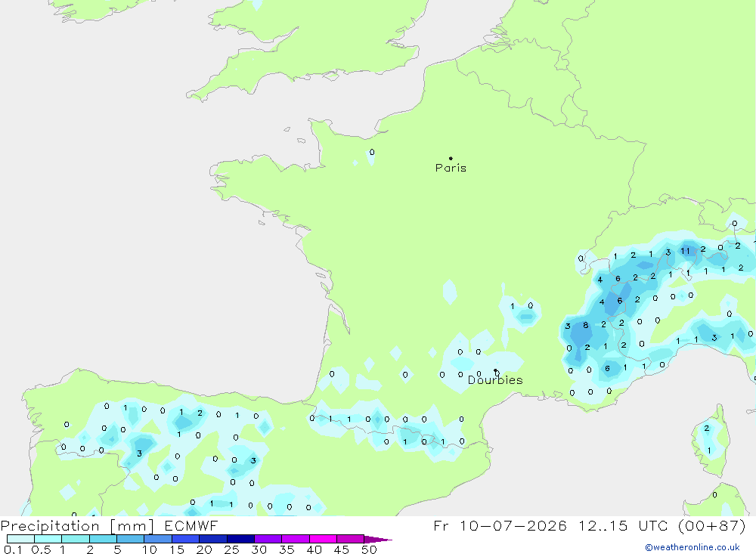The image size is (756, 554).
Task: Click the '8' precipitation value on the map
Action: point(585,326)
